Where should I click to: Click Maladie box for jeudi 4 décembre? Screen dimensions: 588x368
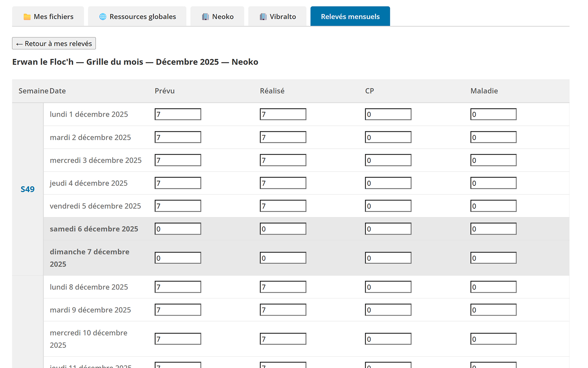[494, 183]
